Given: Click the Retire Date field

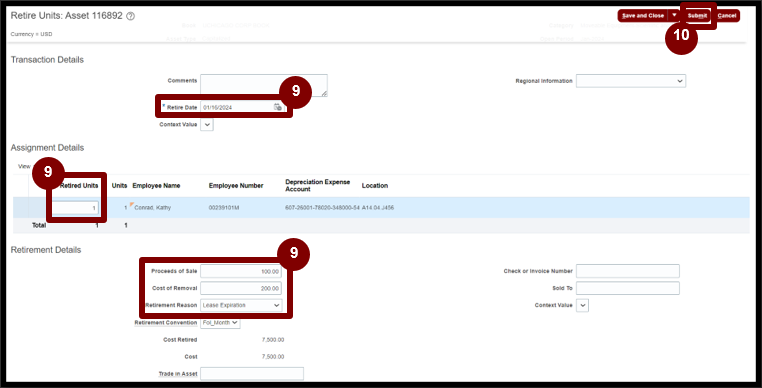Looking at the screenshot, I should click(x=237, y=107).
